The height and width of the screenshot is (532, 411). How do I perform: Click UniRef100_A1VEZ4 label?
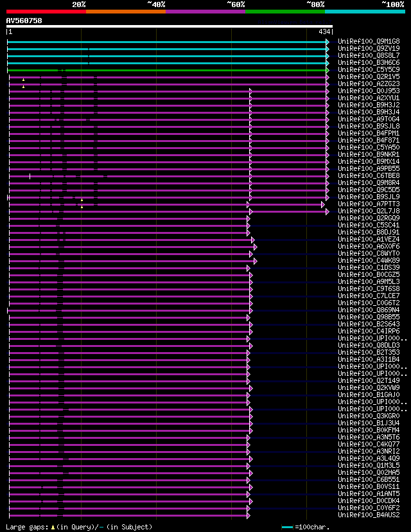pyautogui.click(x=369, y=240)
